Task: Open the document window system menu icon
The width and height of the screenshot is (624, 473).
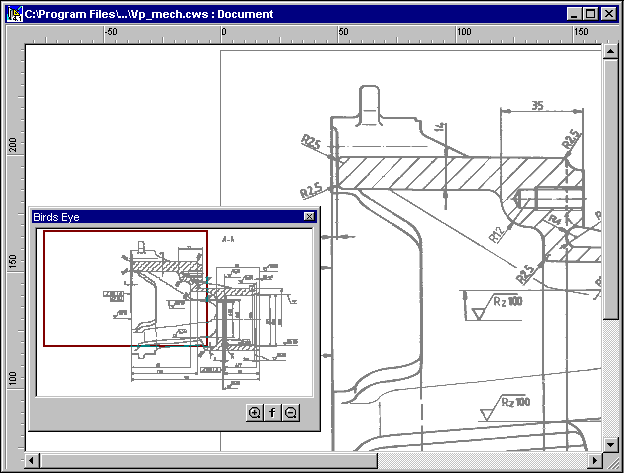Action: [15, 14]
